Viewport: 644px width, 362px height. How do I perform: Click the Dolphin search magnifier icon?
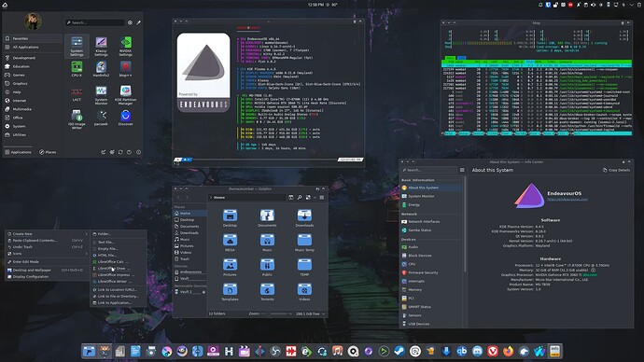tap(300, 198)
